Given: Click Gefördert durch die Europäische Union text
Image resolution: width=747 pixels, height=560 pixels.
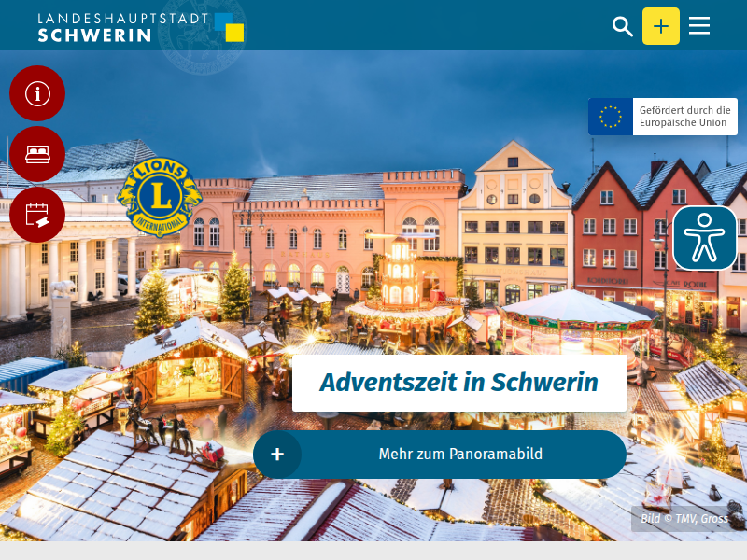Looking at the screenshot, I should (x=684, y=117).
